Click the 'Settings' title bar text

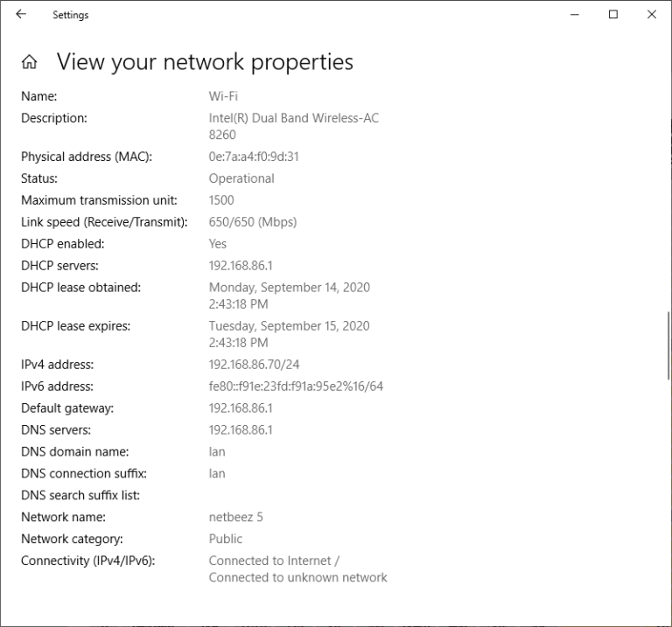pyautogui.click(x=70, y=15)
